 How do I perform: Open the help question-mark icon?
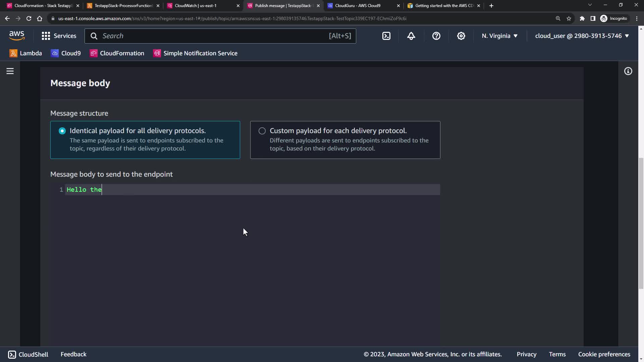point(436,36)
